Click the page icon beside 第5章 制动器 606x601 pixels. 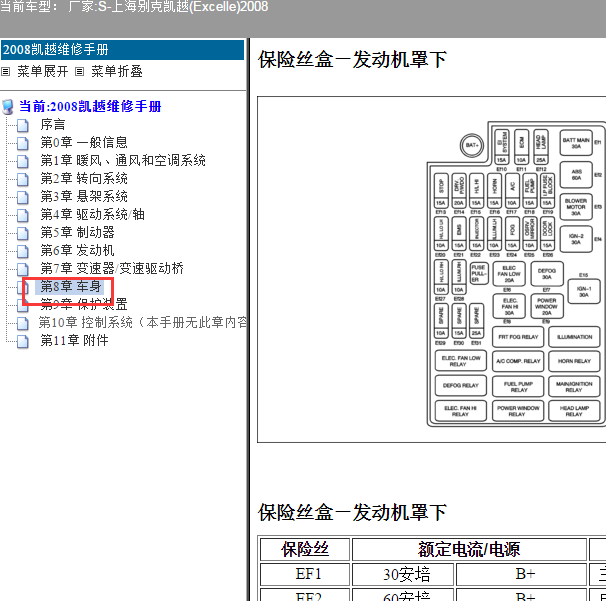[22, 233]
